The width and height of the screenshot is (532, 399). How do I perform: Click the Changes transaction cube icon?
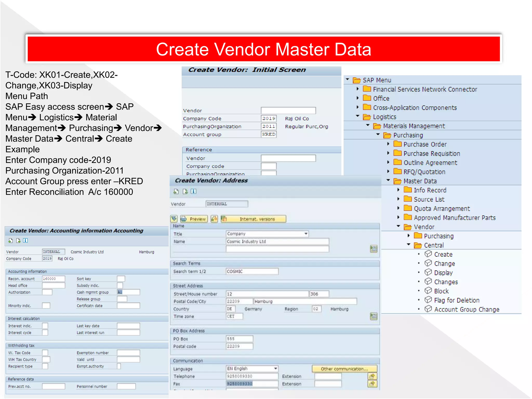click(x=428, y=281)
